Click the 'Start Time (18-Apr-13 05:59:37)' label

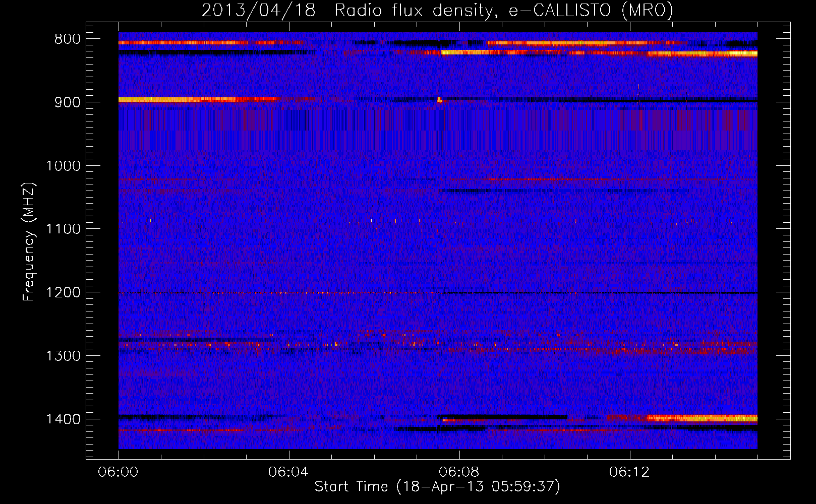pos(437,487)
